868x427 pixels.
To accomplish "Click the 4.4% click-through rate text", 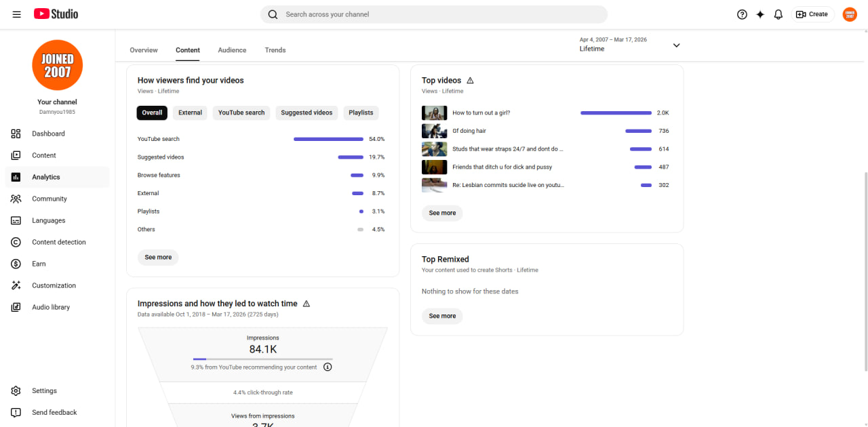I will tap(263, 392).
